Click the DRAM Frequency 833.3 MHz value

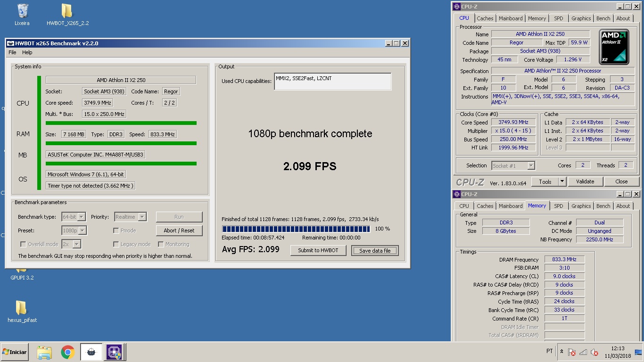pyautogui.click(x=564, y=259)
